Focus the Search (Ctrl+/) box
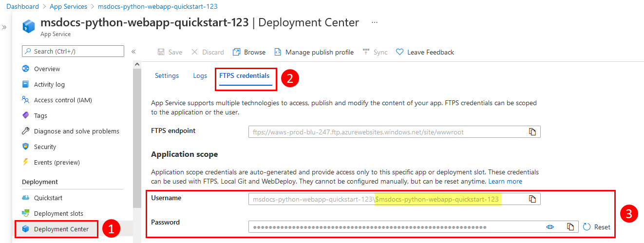Viewport: 644px width, 243px height. point(73,51)
